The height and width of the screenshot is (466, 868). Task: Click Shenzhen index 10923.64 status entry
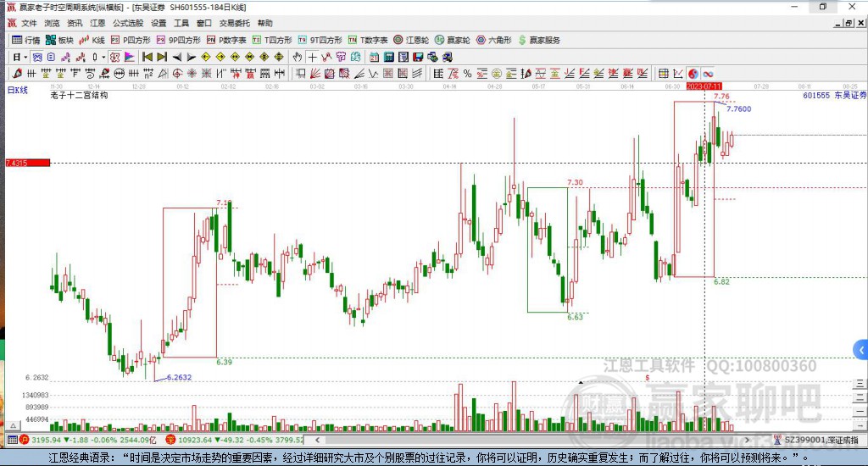pyautogui.click(x=236, y=440)
